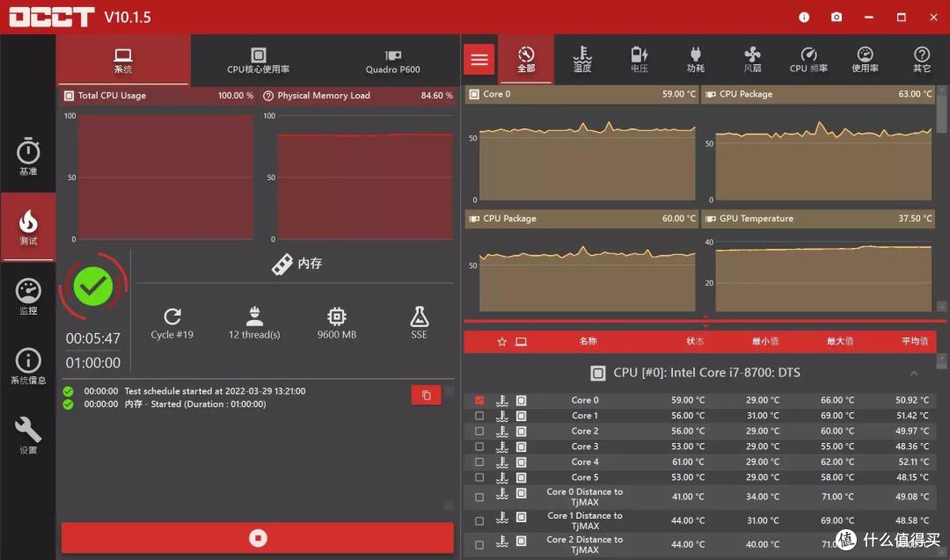Screen dimensions: 950x560
Task: Click the 66.00 °C max value for Core 0
Action: [x=837, y=400]
